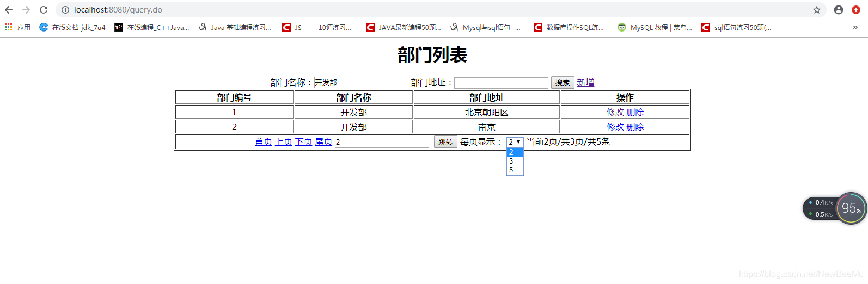Open 数据库操作SQL练 bookmark
The image size is (868, 284).
pyautogui.click(x=569, y=27)
